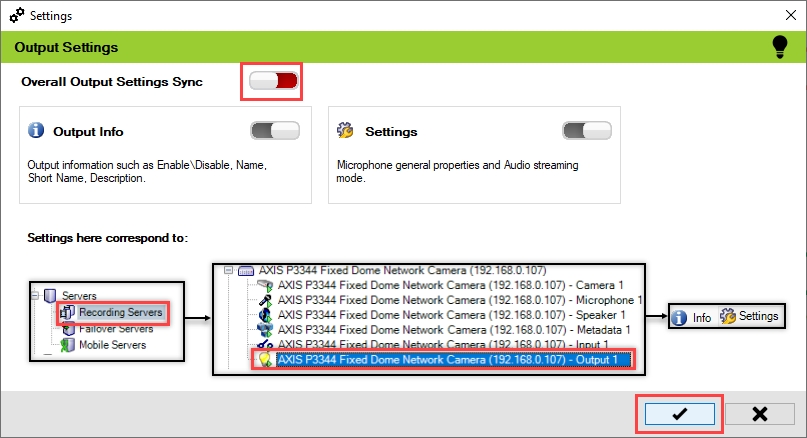
Task: Collapse the Servers tree node
Action: (37, 297)
